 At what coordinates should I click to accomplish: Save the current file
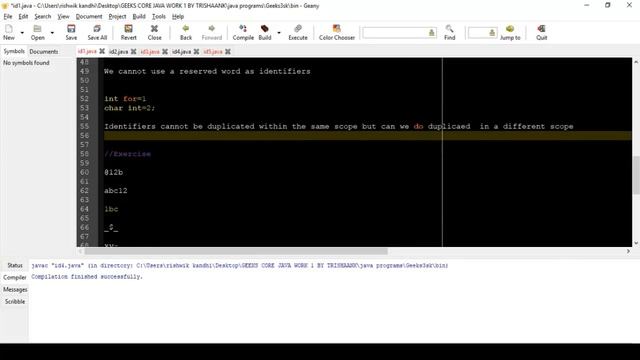pyautogui.click(x=71, y=32)
